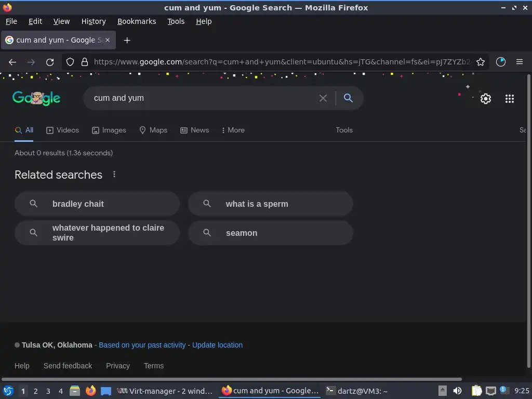Reload the page with the refresh icon
The image size is (532, 399).
[50, 62]
